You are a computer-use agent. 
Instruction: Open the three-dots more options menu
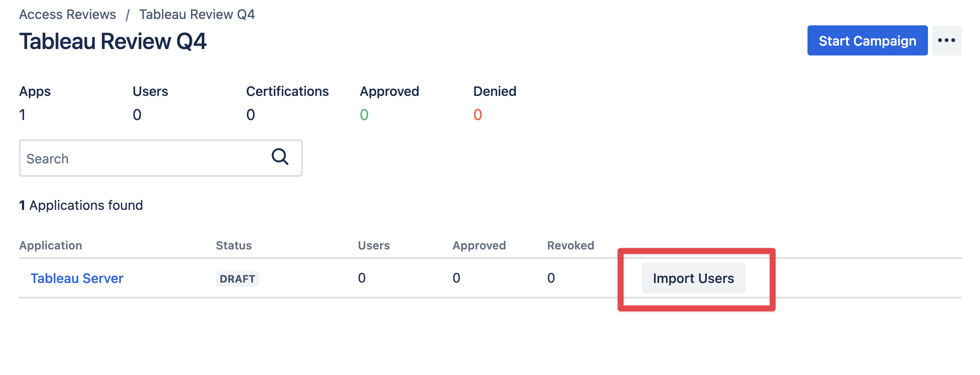pos(946,40)
